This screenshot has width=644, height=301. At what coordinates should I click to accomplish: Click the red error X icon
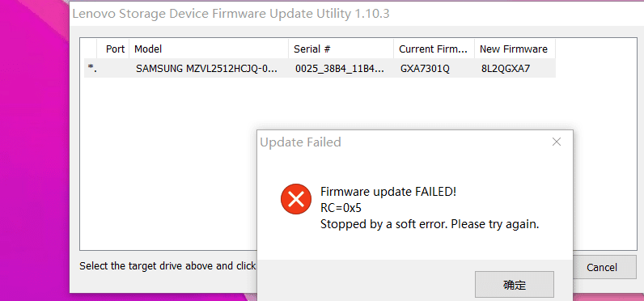point(296,199)
